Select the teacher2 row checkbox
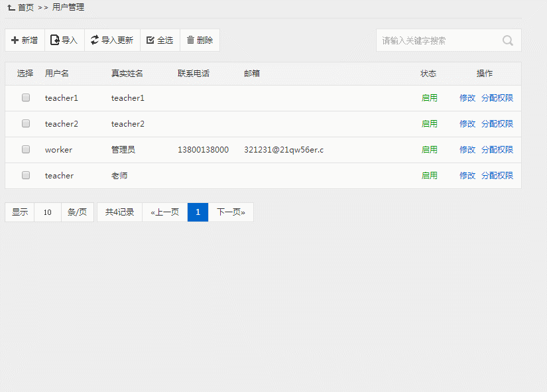The height and width of the screenshot is (392, 547). [26, 123]
